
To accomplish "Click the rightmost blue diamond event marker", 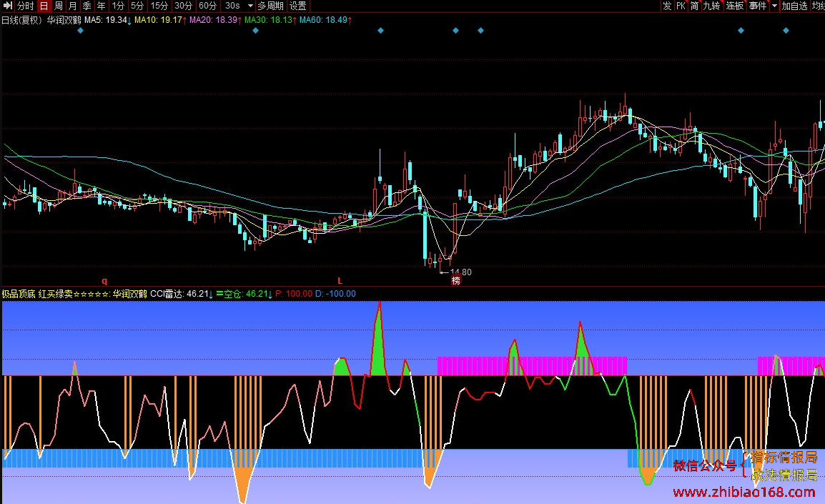I will pos(786,31).
